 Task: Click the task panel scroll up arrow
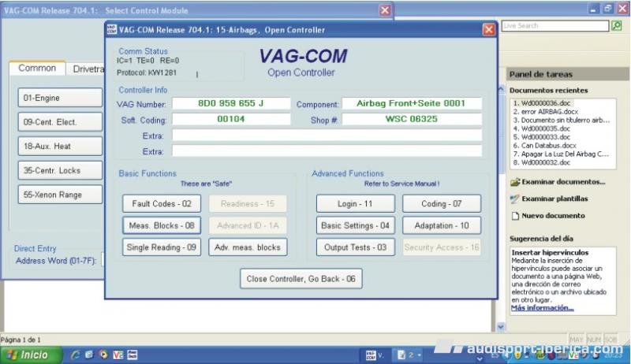pyautogui.click(x=501, y=90)
